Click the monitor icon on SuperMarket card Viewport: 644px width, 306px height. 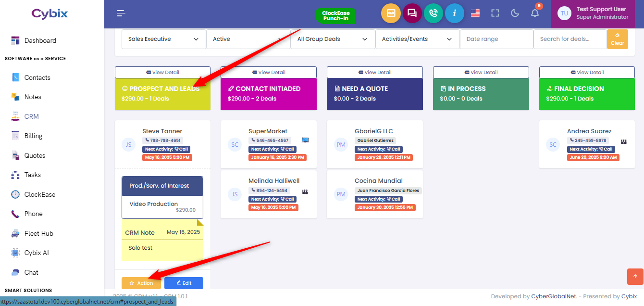(305, 140)
